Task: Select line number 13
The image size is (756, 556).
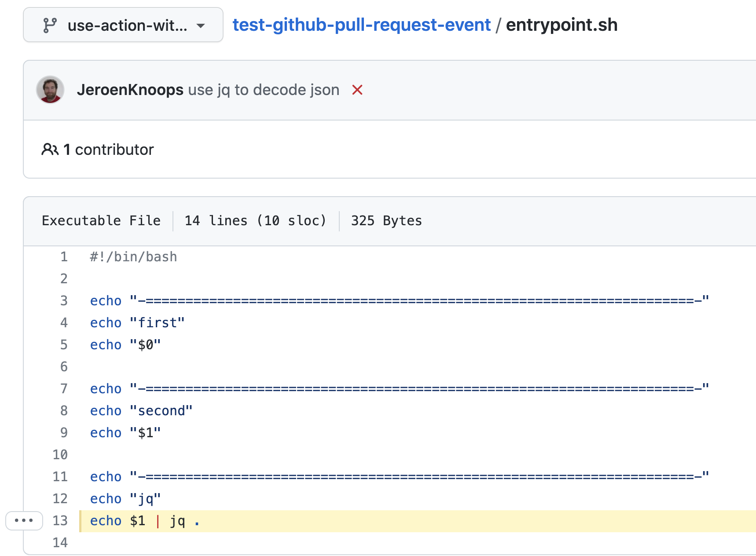Action: (60, 520)
